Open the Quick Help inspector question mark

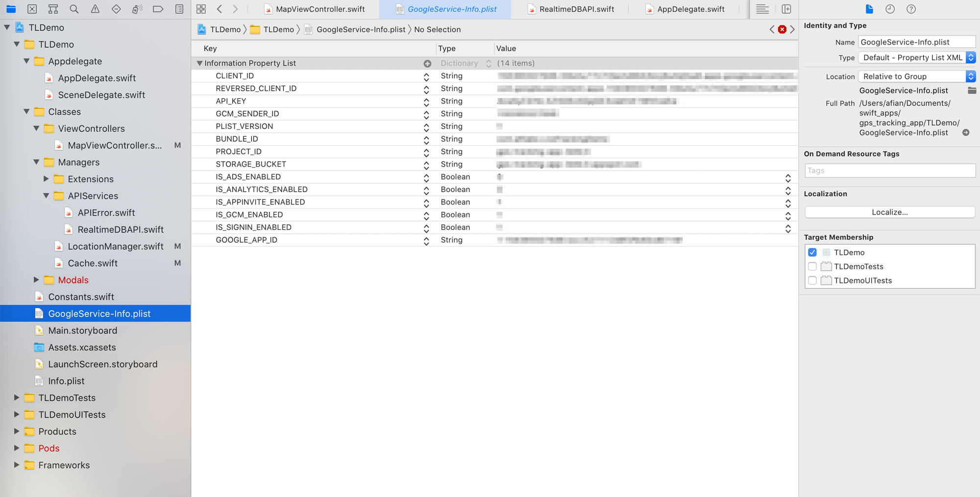911,9
